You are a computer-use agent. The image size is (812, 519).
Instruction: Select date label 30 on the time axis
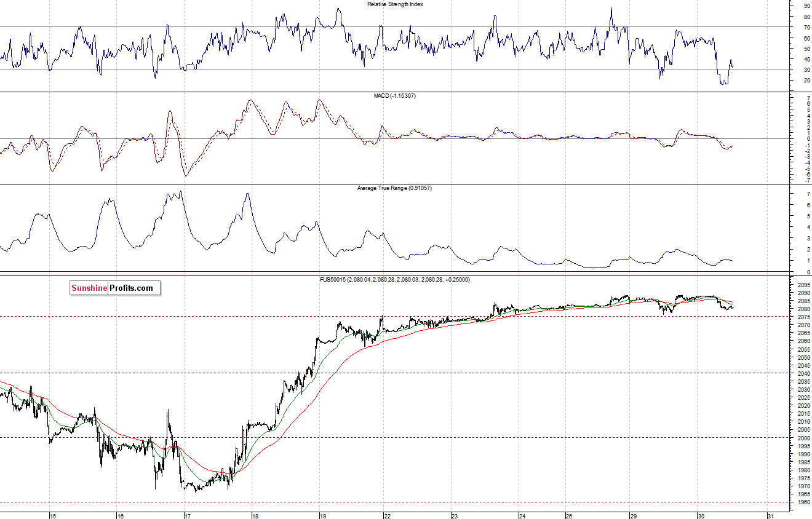click(700, 515)
